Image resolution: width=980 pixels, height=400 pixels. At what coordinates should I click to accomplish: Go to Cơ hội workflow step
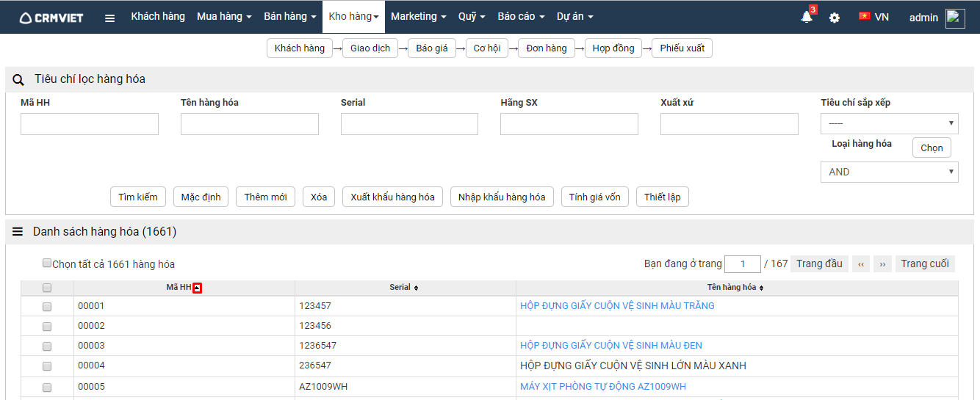point(487,48)
